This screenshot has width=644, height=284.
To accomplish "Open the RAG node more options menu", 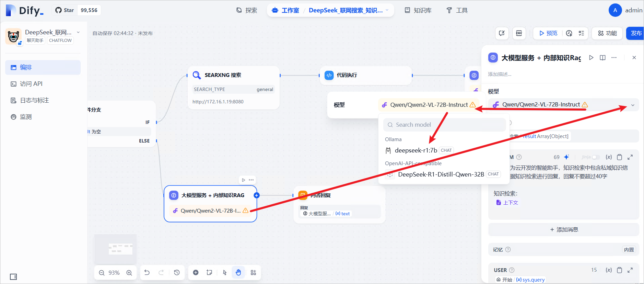I will coord(251,180).
